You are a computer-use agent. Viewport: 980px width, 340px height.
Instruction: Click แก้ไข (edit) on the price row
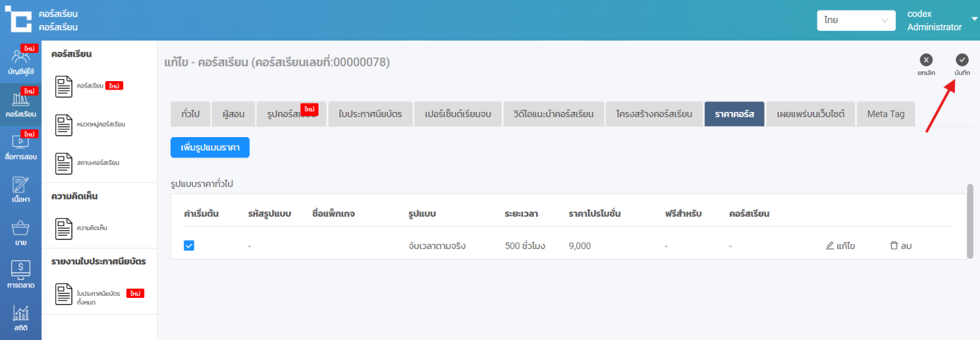pyautogui.click(x=840, y=246)
